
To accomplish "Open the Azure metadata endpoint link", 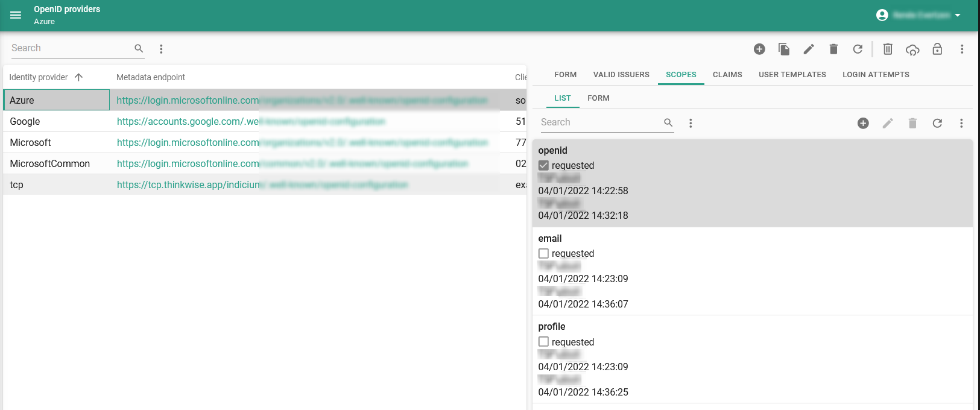I will pyautogui.click(x=302, y=100).
